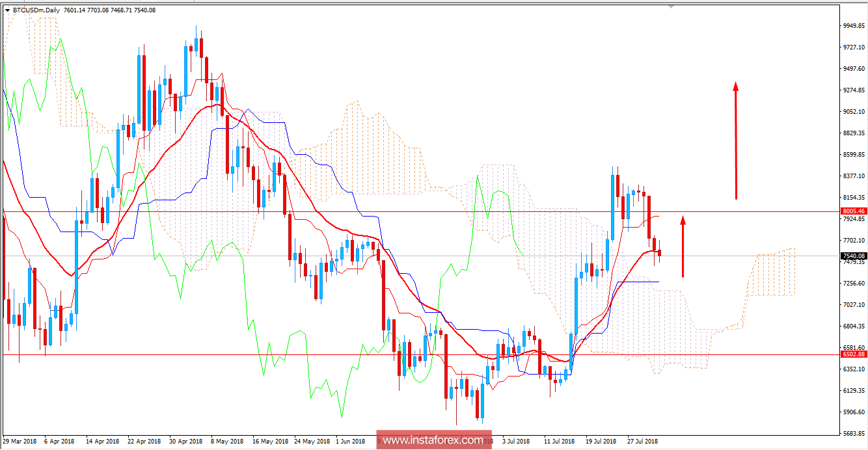Click the 6352.10 price axis label
Image resolution: width=868 pixels, height=450 pixels.
(853, 369)
